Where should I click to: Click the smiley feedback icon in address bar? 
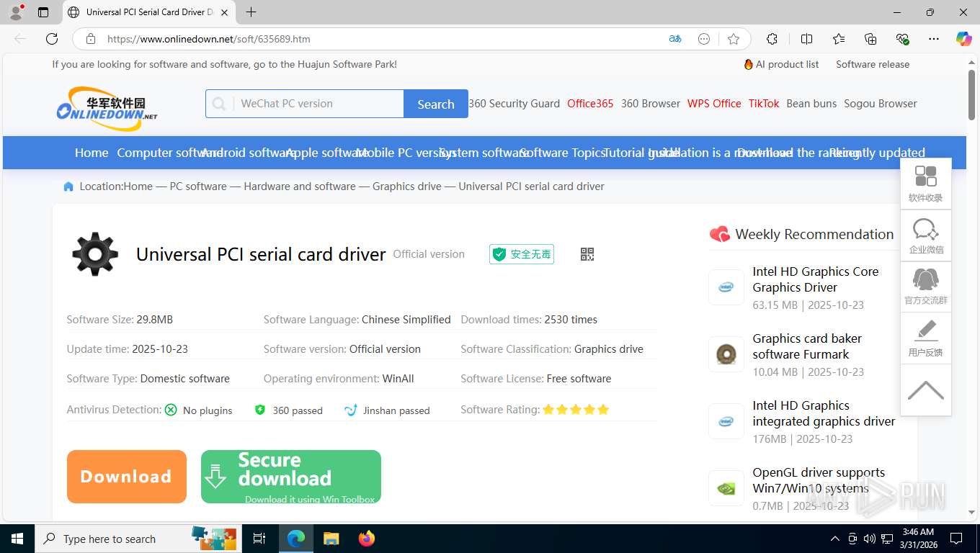click(704, 39)
